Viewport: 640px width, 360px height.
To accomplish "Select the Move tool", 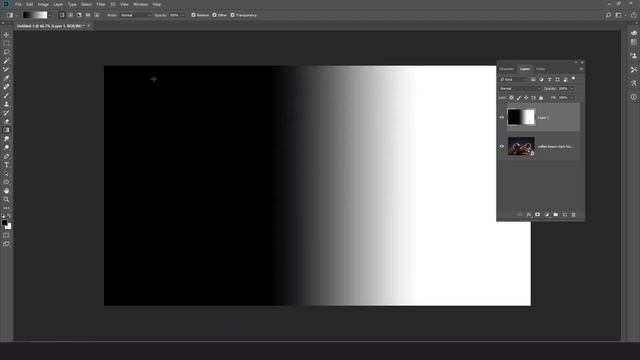I will pos(6,35).
